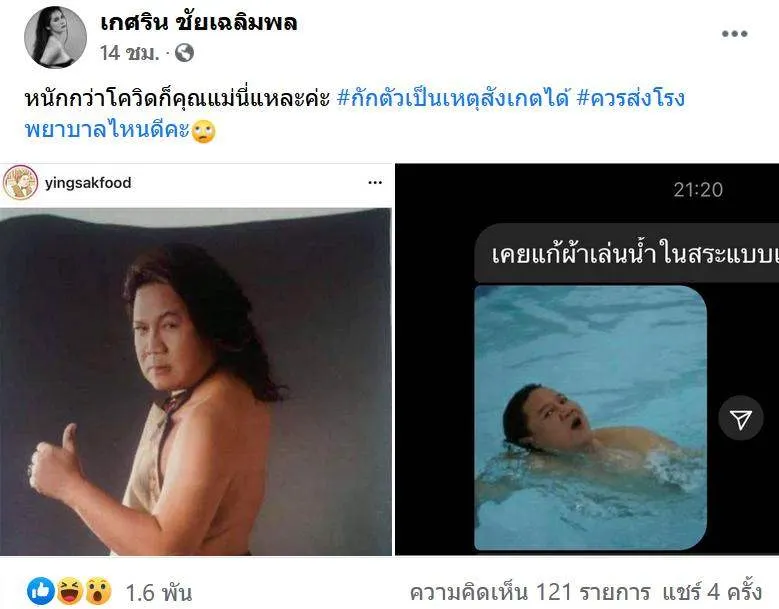Click the blue Like reaction icon
Image resolution: width=779 pixels, height=609 pixels.
[x=41, y=591]
